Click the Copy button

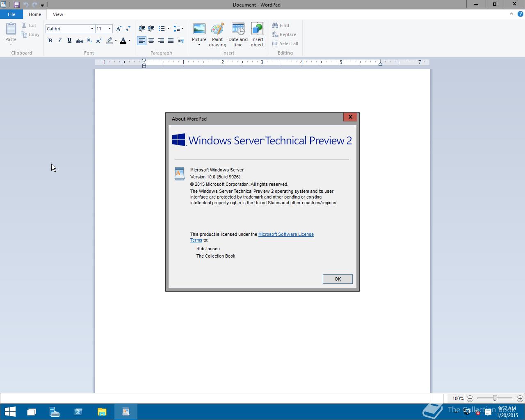(30, 34)
